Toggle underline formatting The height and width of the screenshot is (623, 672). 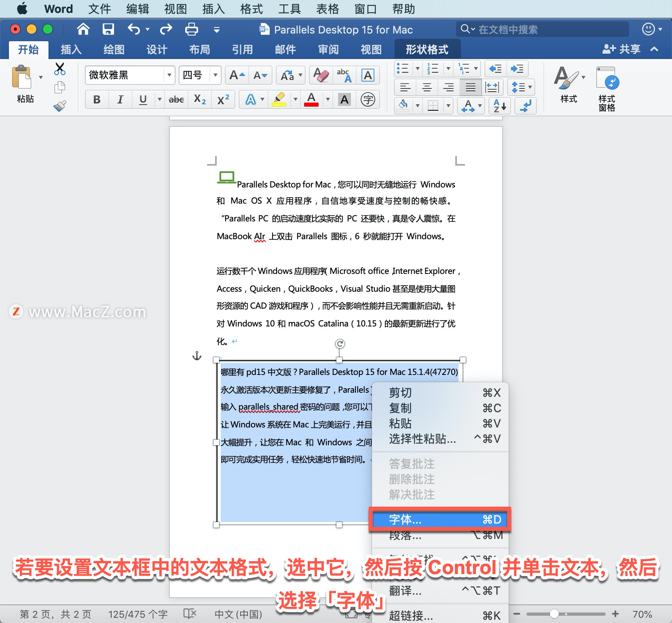[143, 99]
